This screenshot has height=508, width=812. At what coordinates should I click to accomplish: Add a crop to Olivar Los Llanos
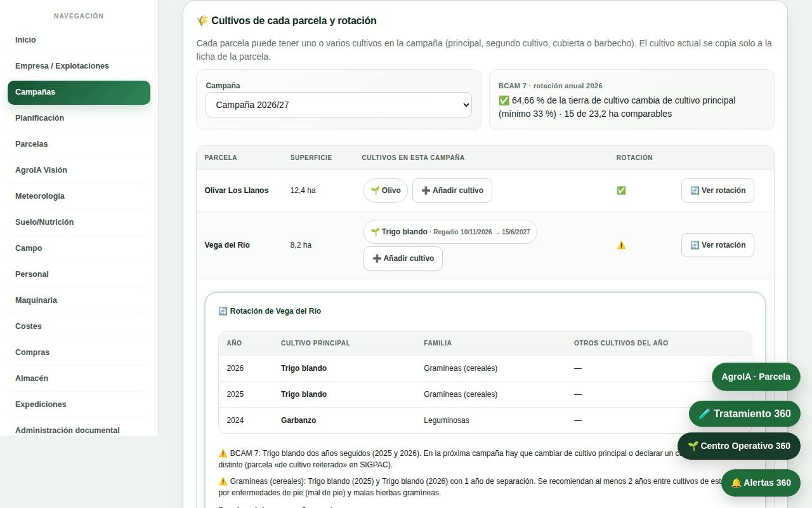click(452, 190)
